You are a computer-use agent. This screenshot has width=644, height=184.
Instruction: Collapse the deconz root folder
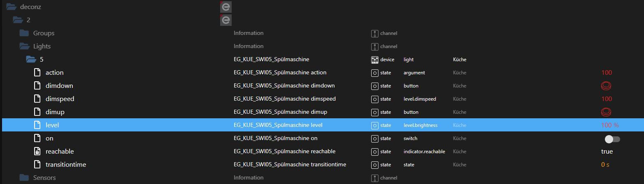click(11, 7)
